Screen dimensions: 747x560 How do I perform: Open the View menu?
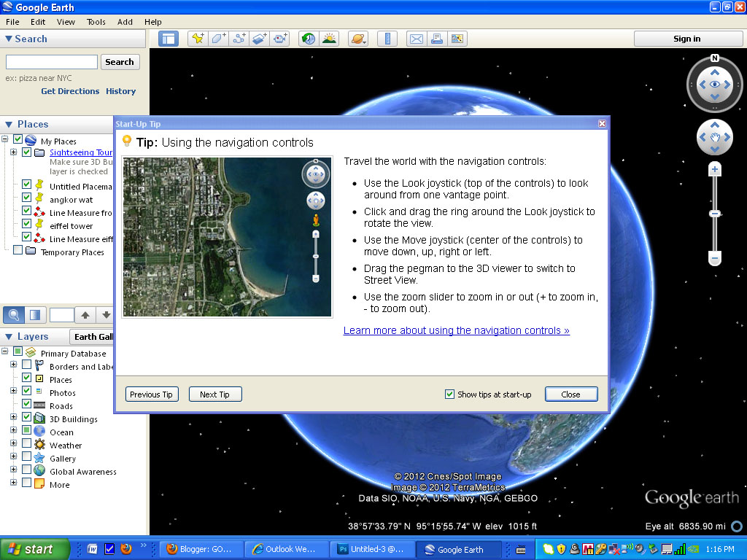coord(66,22)
